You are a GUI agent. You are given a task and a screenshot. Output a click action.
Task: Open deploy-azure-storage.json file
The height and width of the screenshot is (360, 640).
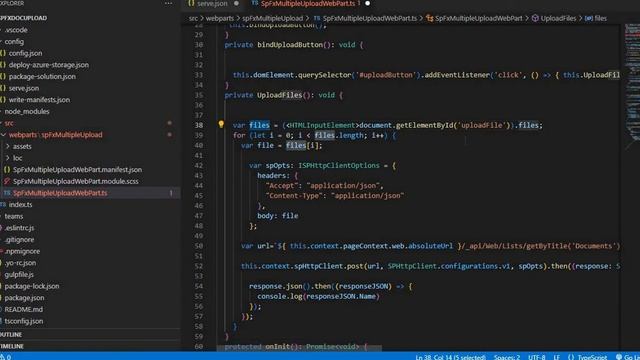pyautogui.click(x=49, y=65)
